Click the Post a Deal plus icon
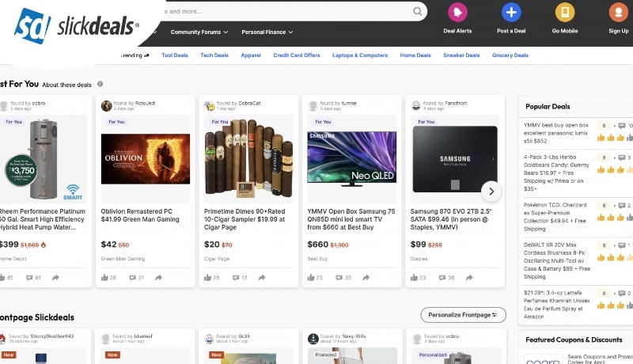Image resolution: width=633 pixels, height=364 pixels. 511,12
